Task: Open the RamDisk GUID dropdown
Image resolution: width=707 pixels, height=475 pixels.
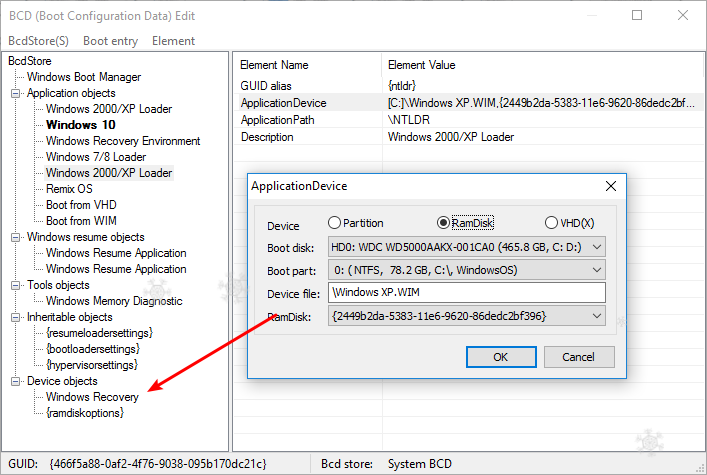Action: pyautogui.click(x=467, y=316)
